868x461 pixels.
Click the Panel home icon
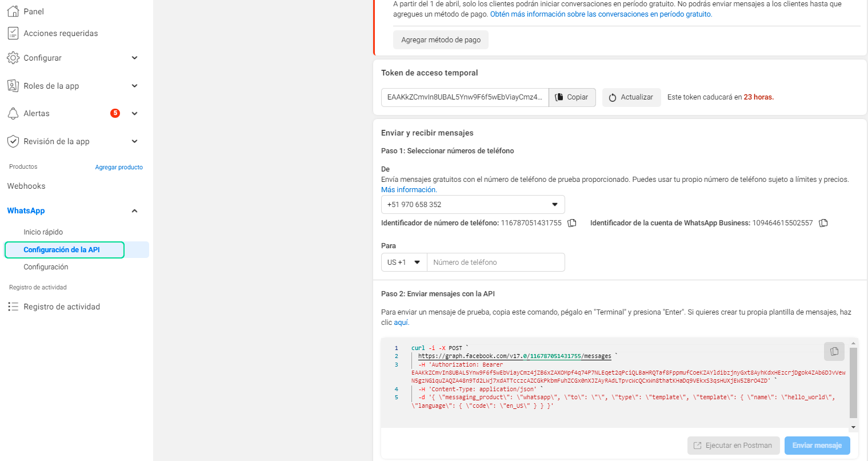click(13, 11)
